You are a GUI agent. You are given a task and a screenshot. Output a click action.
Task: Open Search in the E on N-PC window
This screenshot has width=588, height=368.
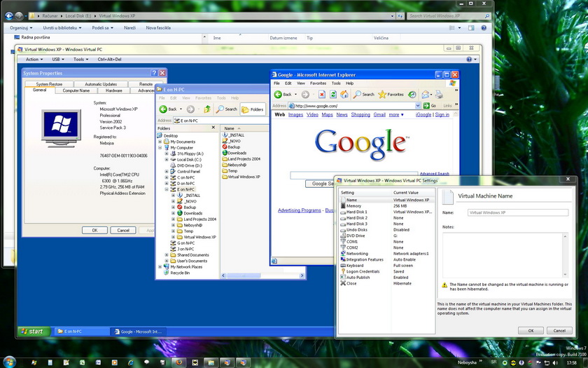pyautogui.click(x=227, y=109)
